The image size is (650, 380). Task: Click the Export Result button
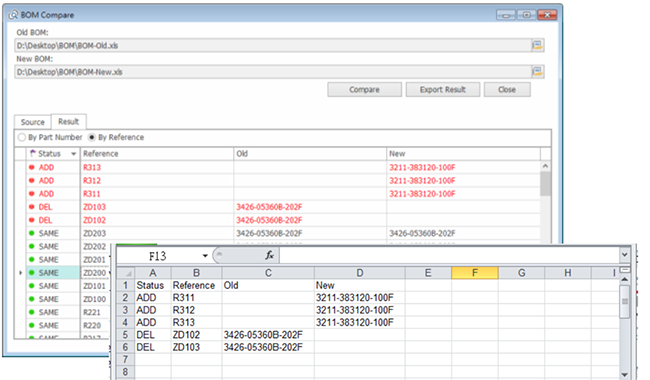[443, 90]
